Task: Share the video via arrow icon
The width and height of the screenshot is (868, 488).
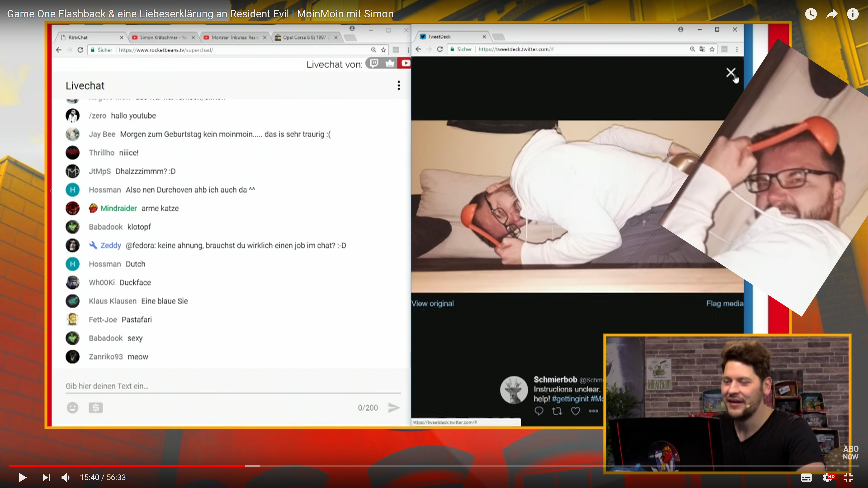Action: click(x=832, y=14)
